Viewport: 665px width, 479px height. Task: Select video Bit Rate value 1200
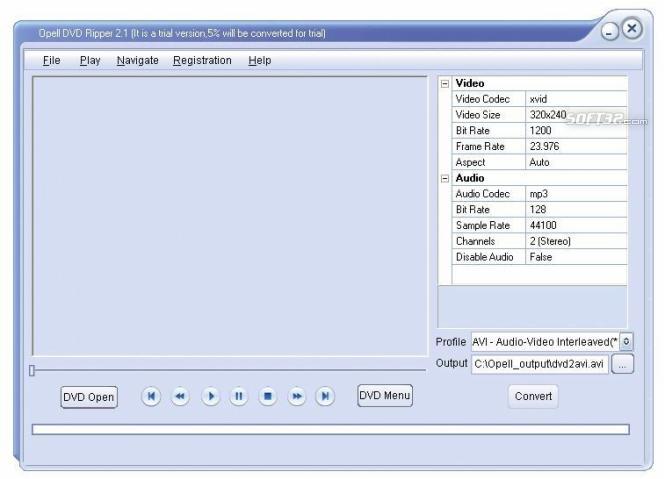click(x=576, y=131)
